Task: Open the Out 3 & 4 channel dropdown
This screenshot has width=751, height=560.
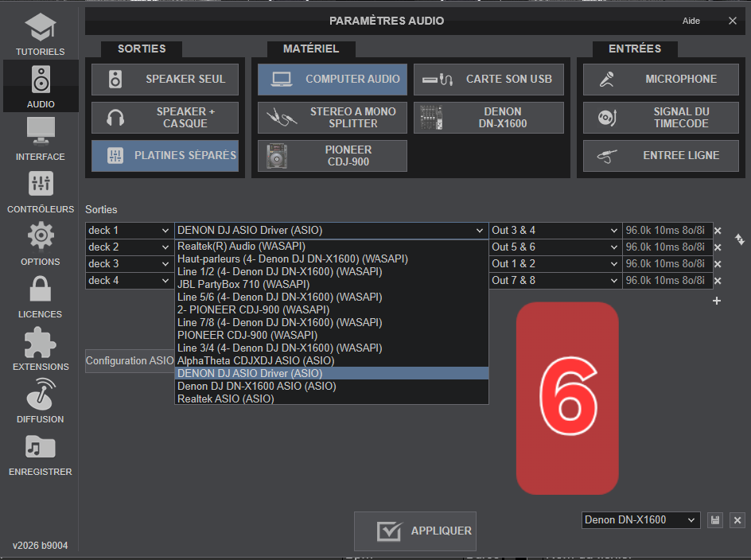Action: coord(554,231)
